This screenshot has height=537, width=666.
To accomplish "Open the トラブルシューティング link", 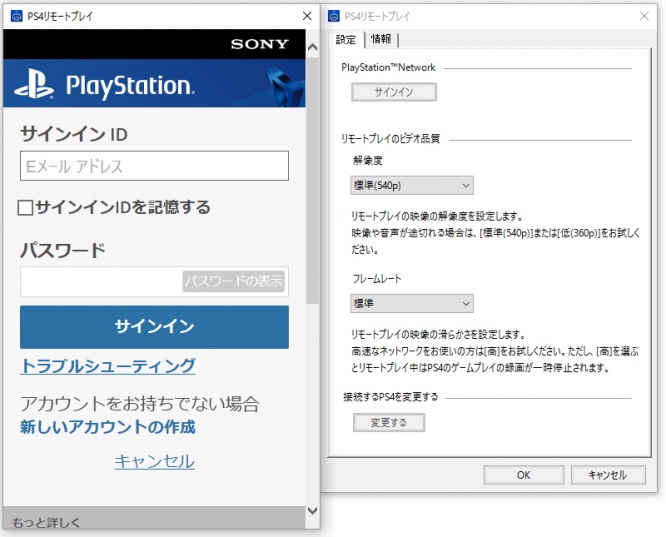I will [108, 366].
